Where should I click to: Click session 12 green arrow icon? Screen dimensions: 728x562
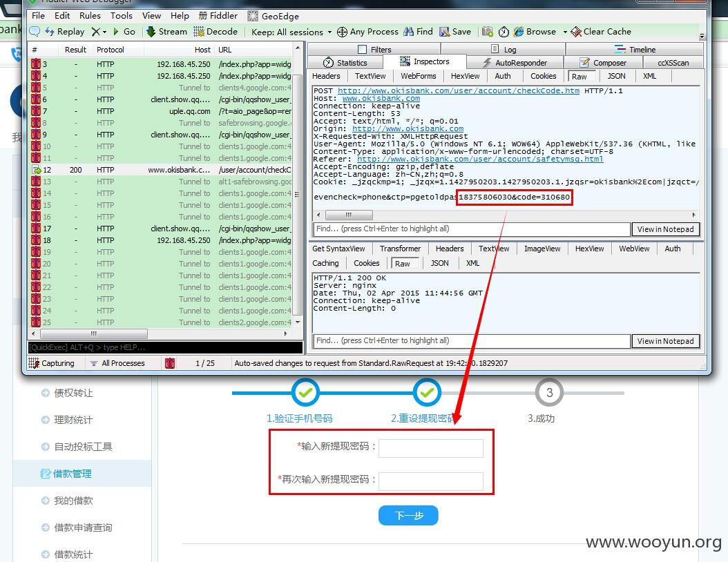[x=36, y=170]
